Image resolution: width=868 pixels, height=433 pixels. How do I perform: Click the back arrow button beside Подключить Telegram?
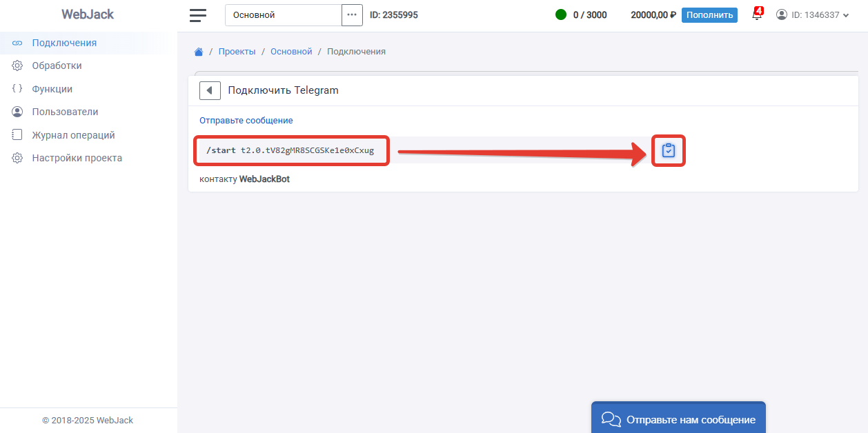click(210, 90)
